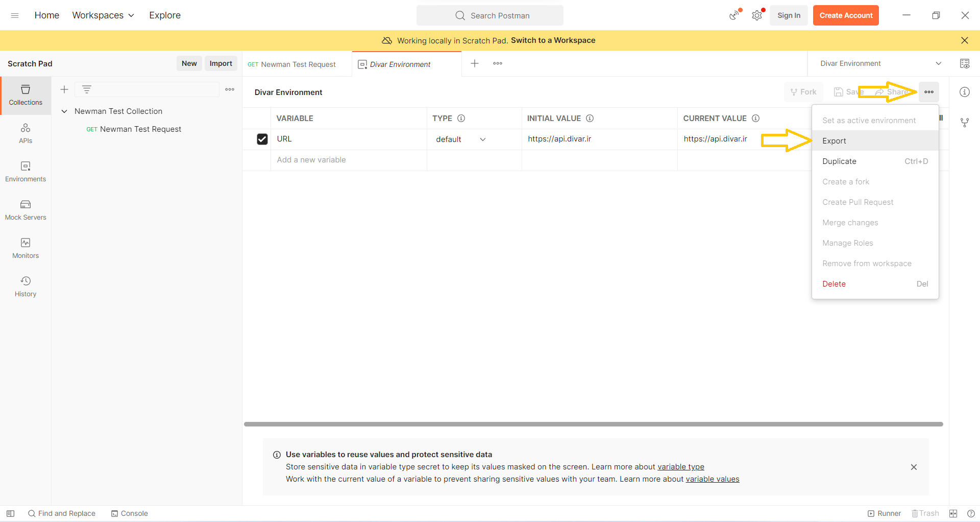980x522 pixels.
Task: Toggle the sidebar icon in the status bar
Action: [x=10, y=513]
